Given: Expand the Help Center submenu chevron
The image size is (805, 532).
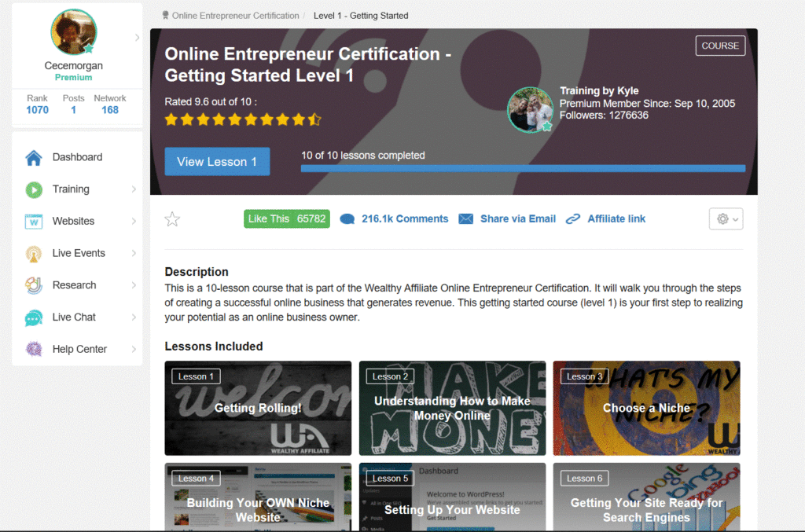Looking at the screenshot, I should tap(134, 349).
